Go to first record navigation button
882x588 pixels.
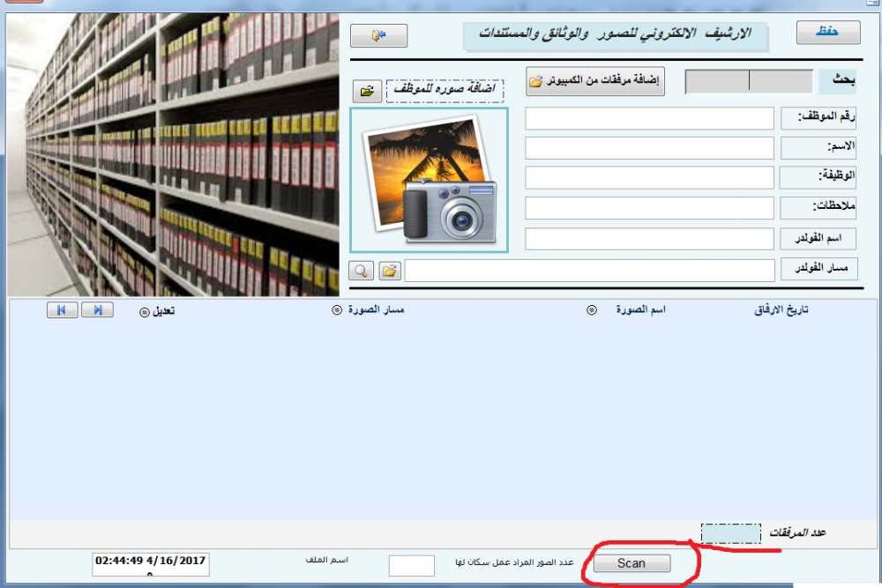pos(62,310)
